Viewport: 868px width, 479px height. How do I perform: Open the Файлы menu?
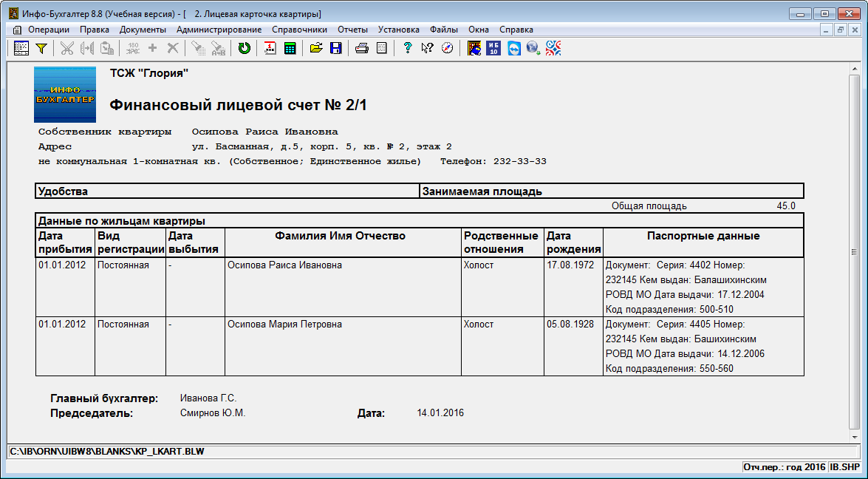click(x=444, y=30)
